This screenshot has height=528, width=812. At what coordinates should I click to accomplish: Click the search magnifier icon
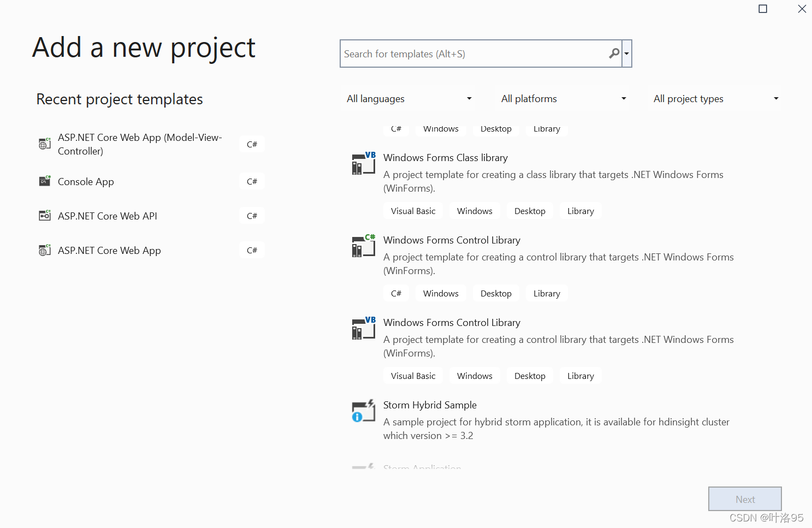pyautogui.click(x=614, y=54)
